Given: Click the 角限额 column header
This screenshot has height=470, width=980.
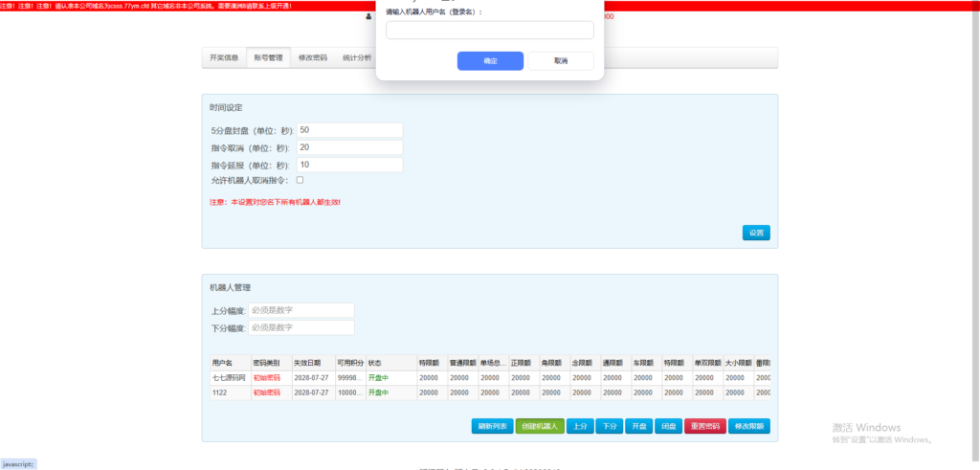Looking at the screenshot, I should coord(554,363).
